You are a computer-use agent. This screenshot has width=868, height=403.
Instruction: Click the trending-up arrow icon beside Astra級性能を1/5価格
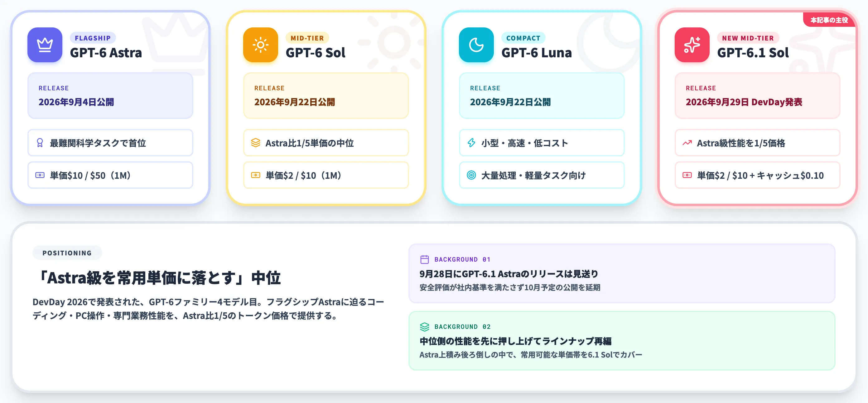[x=687, y=143]
